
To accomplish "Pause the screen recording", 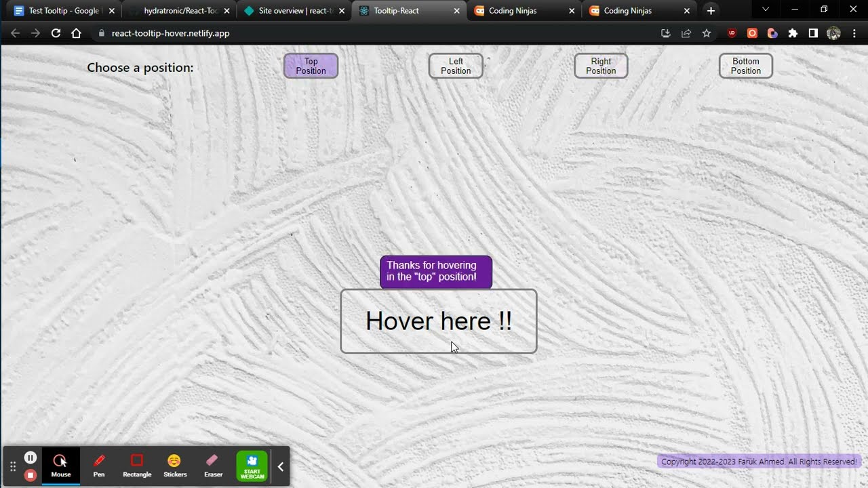I will tap(31, 457).
